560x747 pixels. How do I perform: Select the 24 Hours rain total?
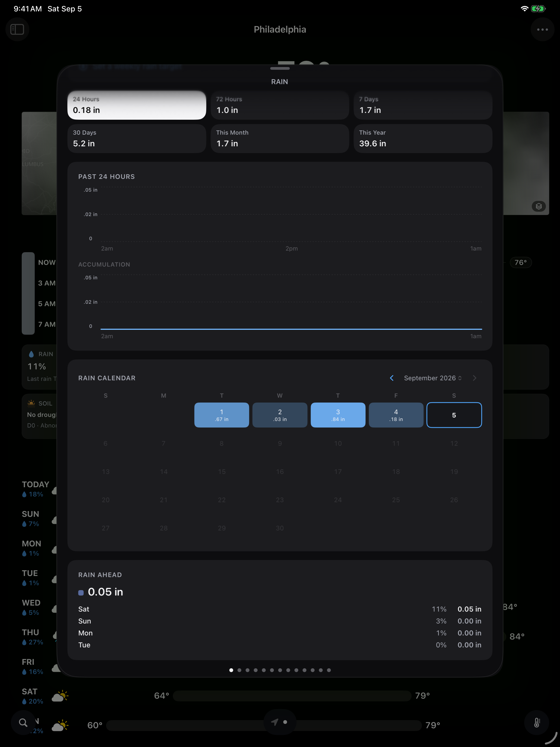point(137,105)
